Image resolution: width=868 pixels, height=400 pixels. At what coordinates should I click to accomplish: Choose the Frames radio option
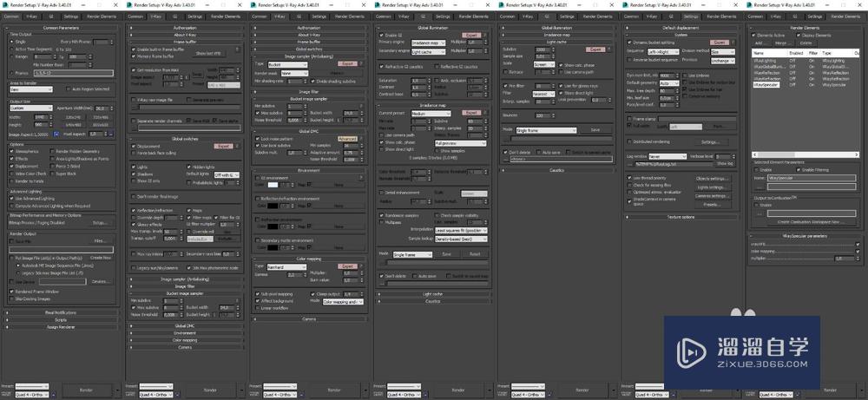click(12, 73)
